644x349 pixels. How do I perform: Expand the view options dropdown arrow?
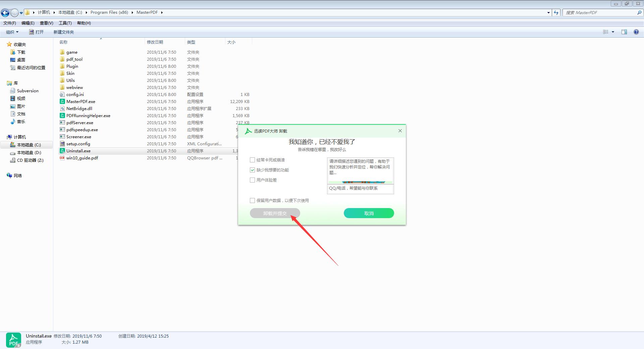tap(613, 32)
